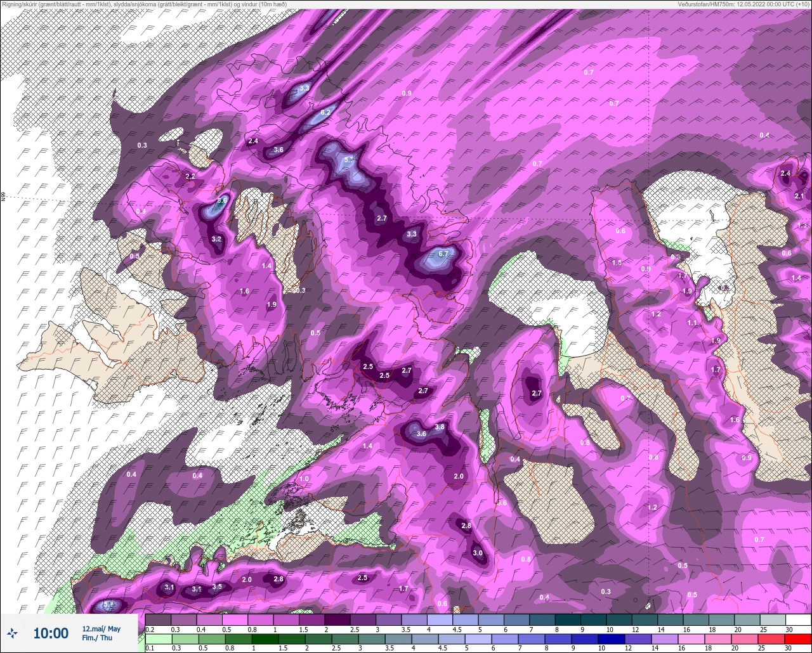Click the 10:00 forecast time display
812x653 pixels.
click(51, 633)
